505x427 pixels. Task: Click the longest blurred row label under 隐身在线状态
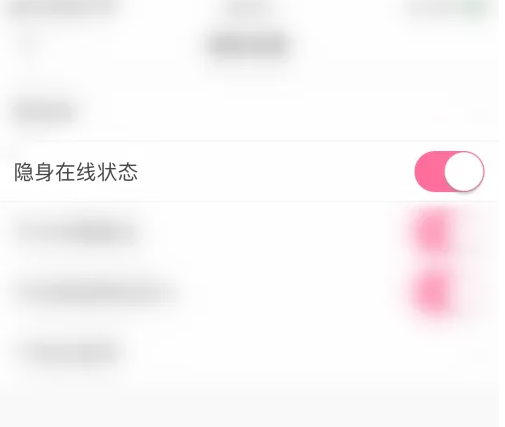(x=97, y=293)
